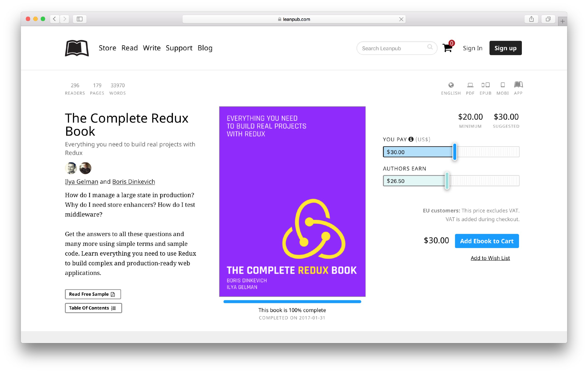Click the leanpub.com address bar
Viewport: 588px width, 373px height.
click(294, 19)
